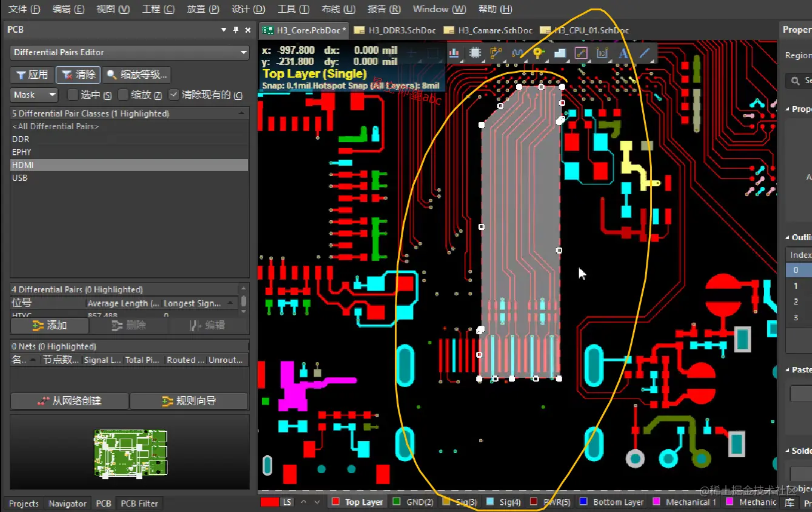Screen dimensions: 812x512
Task: Collapse the Paste section on right panel
Action: click(787, 370)
